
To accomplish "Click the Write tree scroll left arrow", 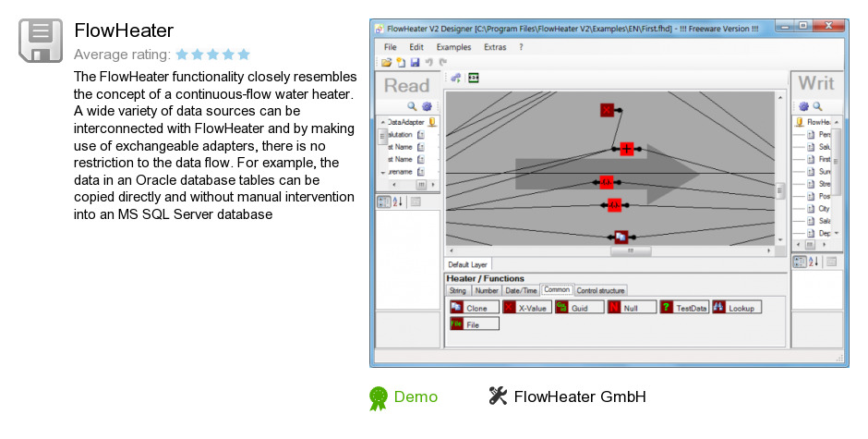I will click(x=798, y=244).
